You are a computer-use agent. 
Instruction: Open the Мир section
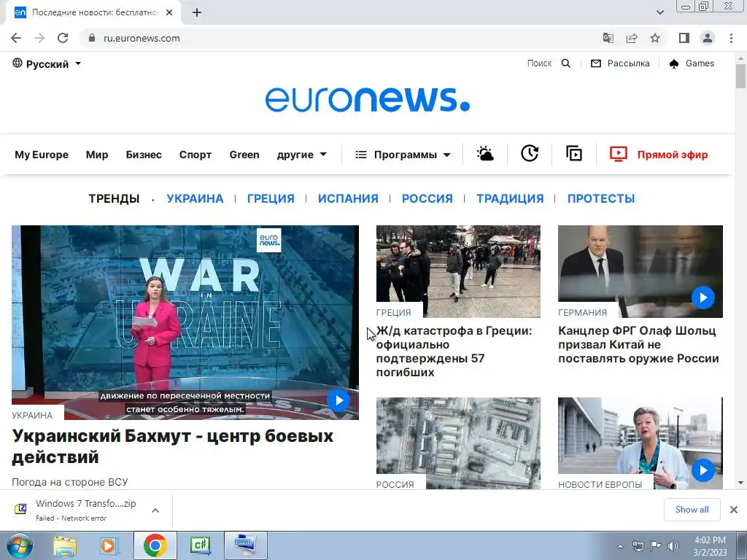click(97, 155)
